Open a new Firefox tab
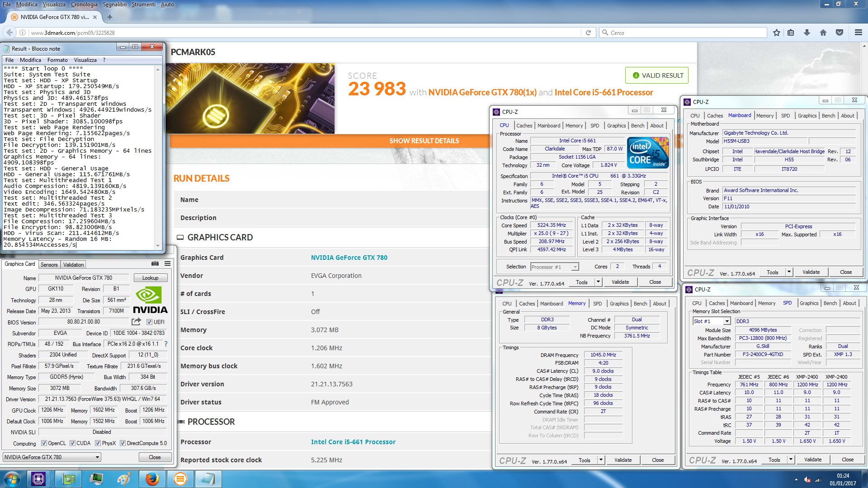 click(109, 17)
